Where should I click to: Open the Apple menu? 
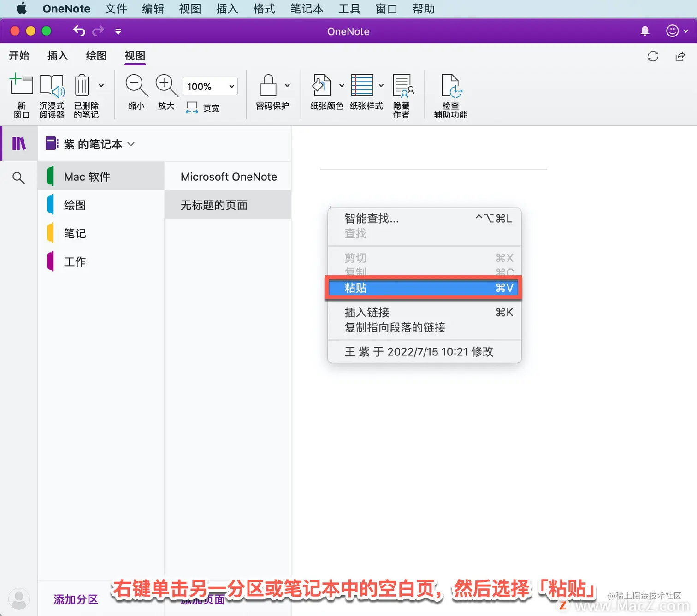click(22, 9)
